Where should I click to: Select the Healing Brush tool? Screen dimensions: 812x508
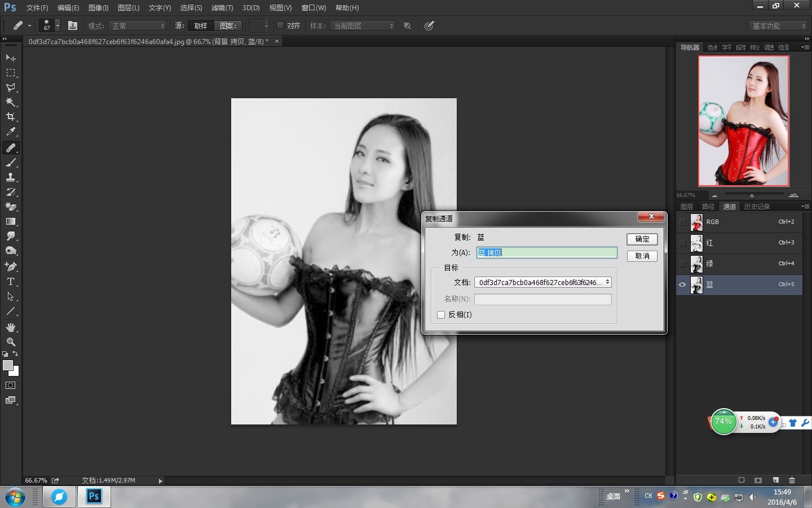coord(11,148)
